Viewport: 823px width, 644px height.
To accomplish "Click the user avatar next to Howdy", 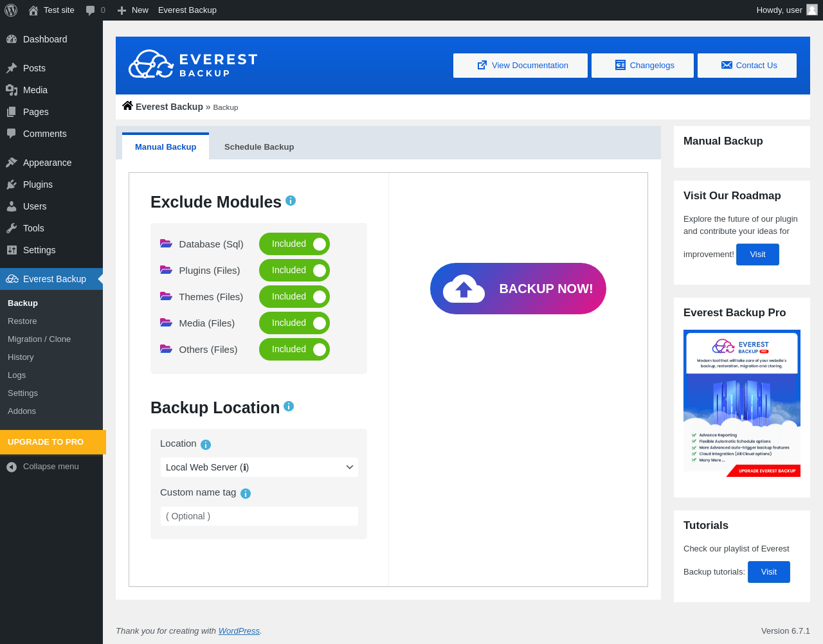I will pyautogui.click(x=812, y=10).
